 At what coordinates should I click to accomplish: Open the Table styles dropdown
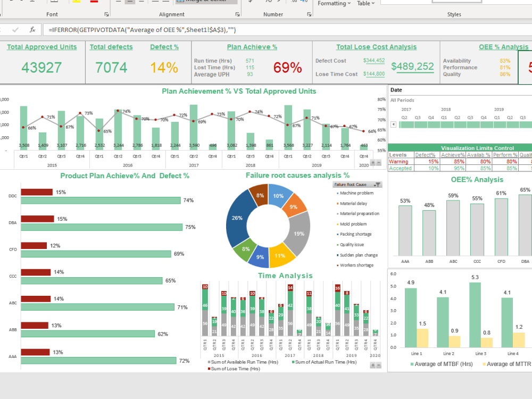click(365, 4)
